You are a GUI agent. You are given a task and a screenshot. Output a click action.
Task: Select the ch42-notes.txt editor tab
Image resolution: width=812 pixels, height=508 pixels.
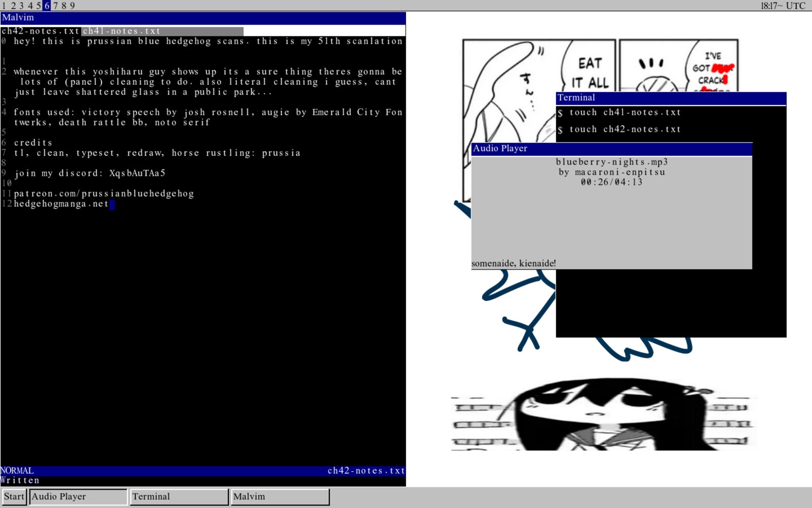click(41, 31)
